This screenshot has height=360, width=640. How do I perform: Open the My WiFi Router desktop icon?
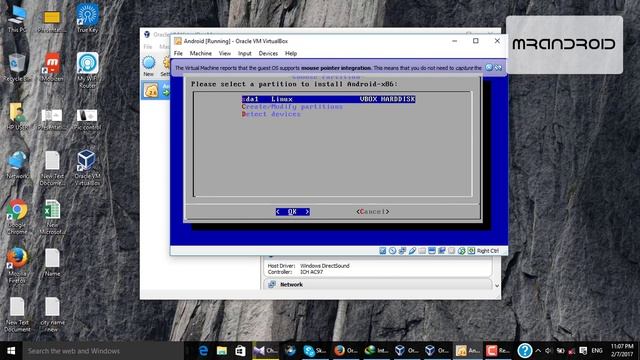click(87, 71)
